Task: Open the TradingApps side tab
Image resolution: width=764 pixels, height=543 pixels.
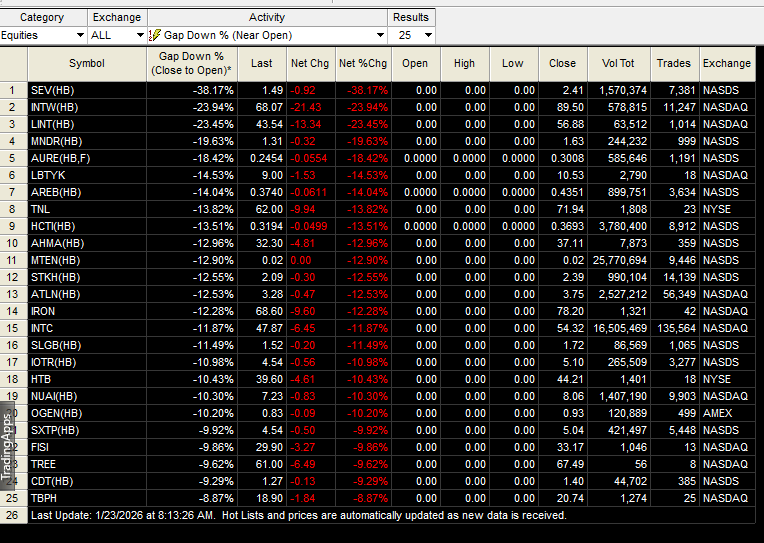Action: point(6,446)
